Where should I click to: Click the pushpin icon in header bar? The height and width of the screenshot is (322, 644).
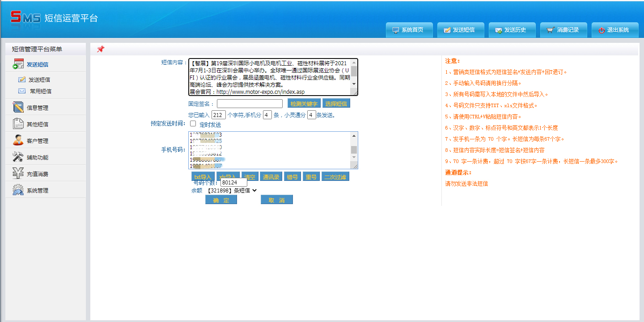click(x=101, y=49)
